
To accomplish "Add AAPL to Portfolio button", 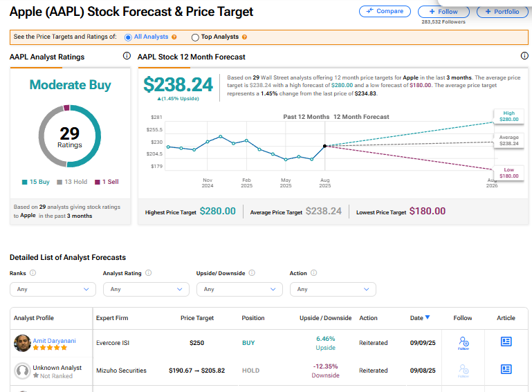I will click(x=502, y=12).
